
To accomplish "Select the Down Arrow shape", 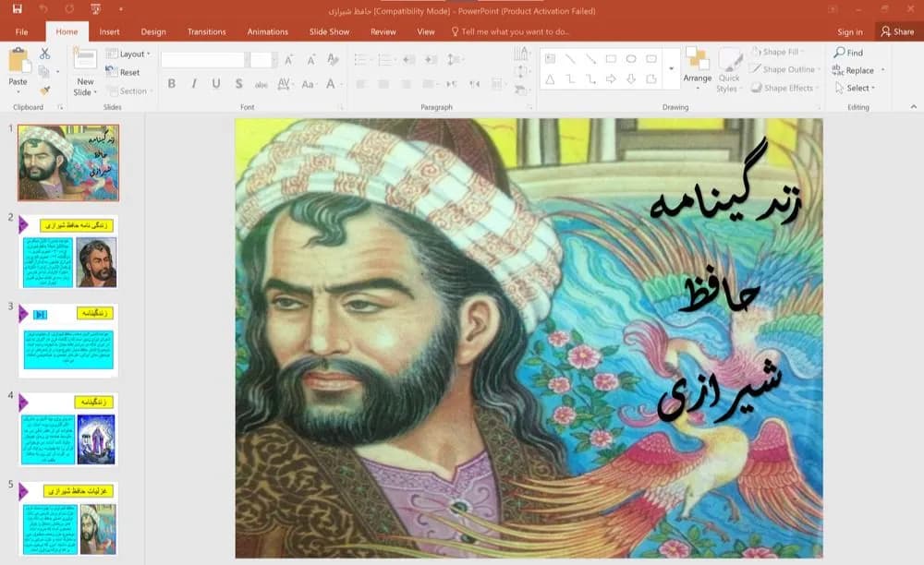I will 631,78.
